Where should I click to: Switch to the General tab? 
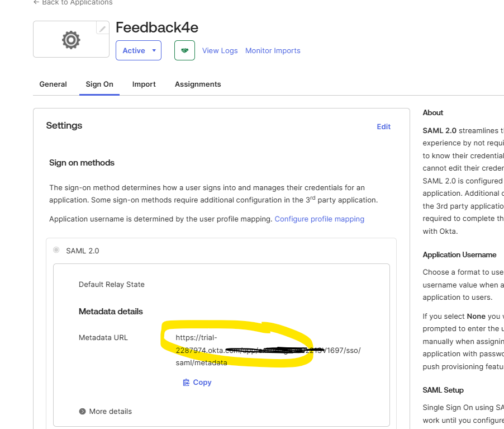point(53,84)
